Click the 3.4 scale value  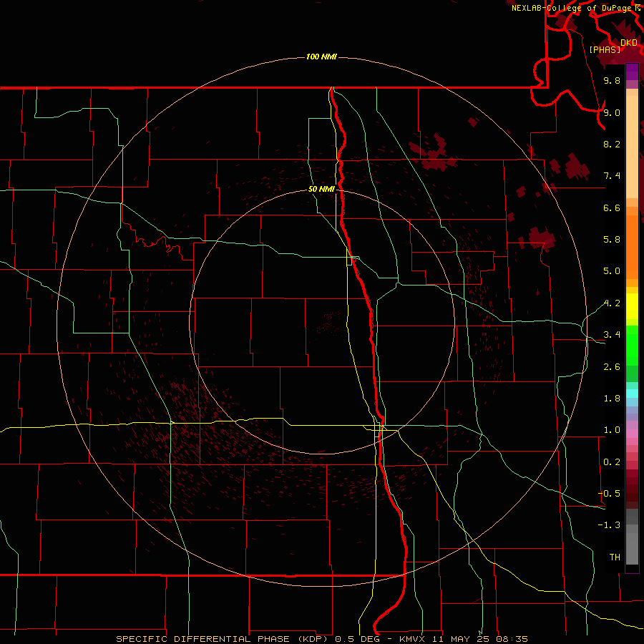coord(612,335)
